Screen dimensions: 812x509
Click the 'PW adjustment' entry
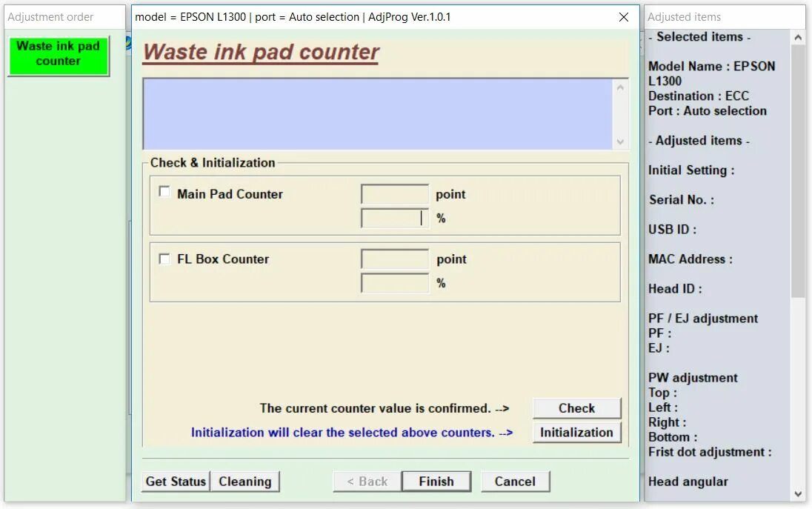click(693, 377)
